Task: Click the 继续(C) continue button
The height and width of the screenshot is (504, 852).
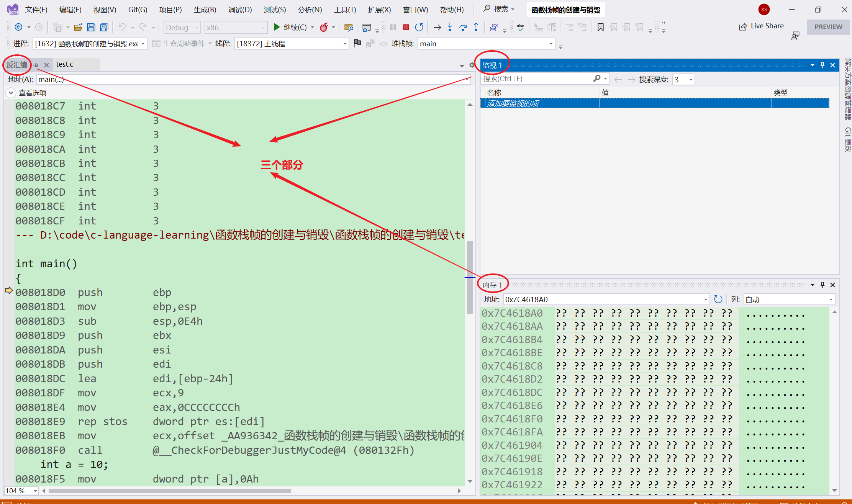Action: click(295, 27)
